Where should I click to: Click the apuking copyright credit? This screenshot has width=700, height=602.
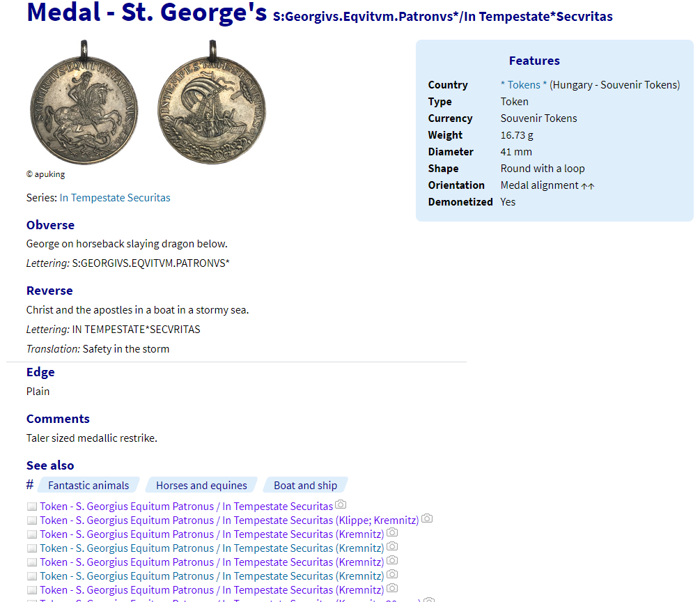click(x=45, y=175)
